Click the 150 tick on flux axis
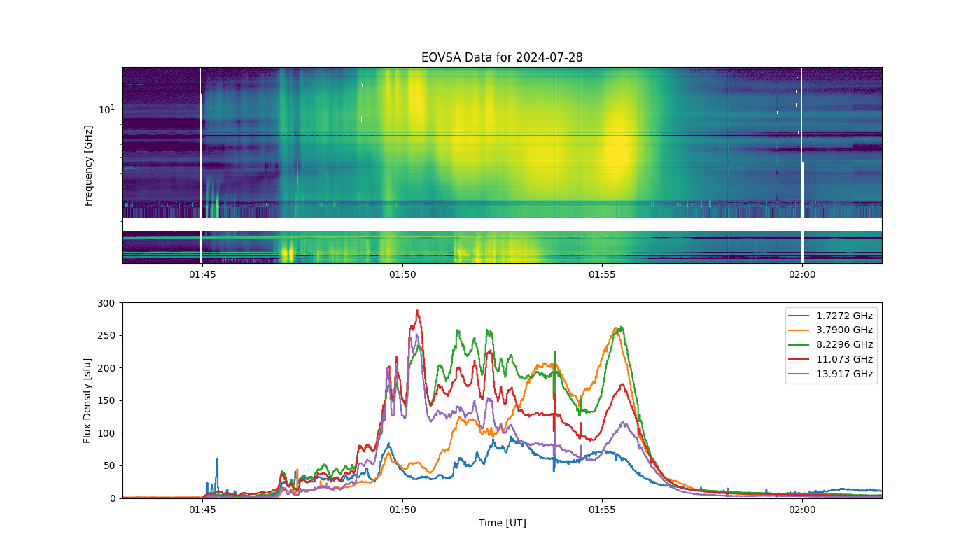 tap(108, 400)
